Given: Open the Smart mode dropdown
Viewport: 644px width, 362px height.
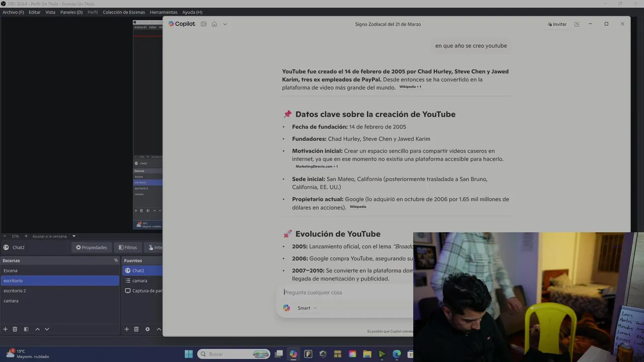Looking at the screenshot, I should click(307, 308).
